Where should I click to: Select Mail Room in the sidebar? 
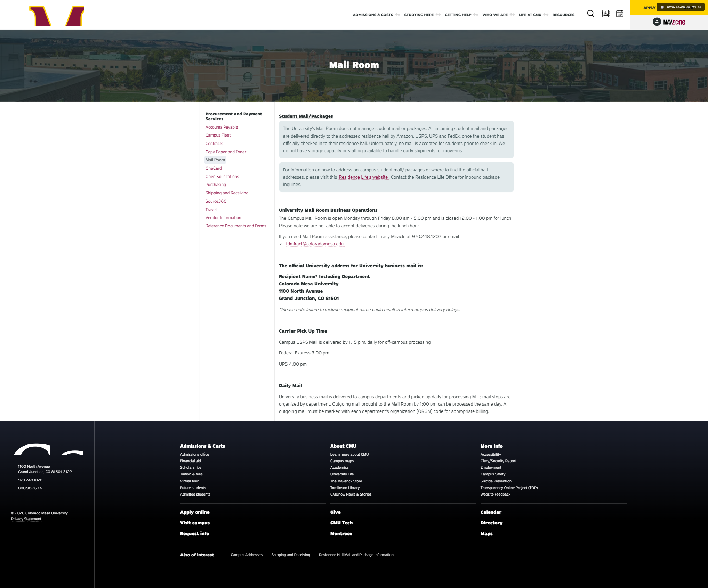point(215,160)
